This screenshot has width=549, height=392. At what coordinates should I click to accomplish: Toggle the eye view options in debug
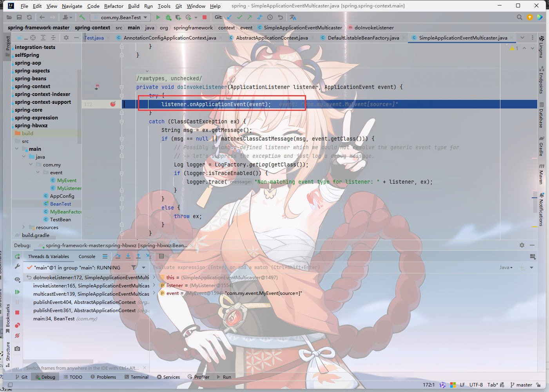pyautogui.click(x=17, y=279)
